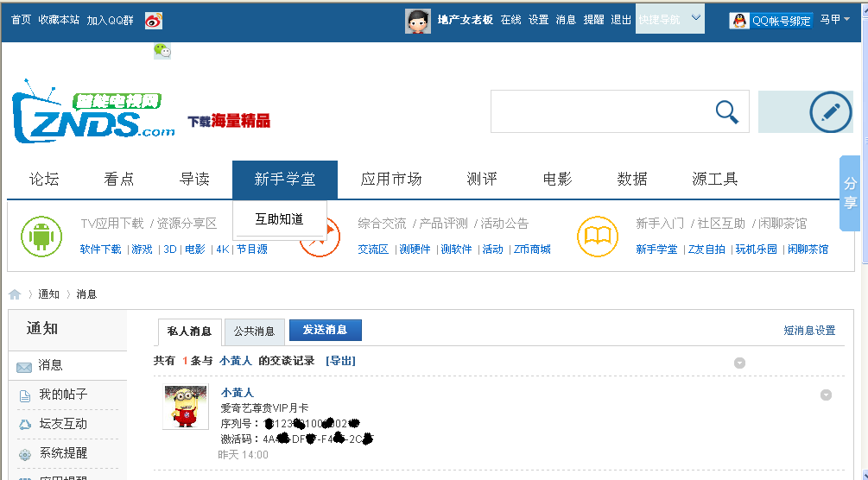Click 退出 to log out
Viewport: 868px width, 480px height.
point(620,20)
